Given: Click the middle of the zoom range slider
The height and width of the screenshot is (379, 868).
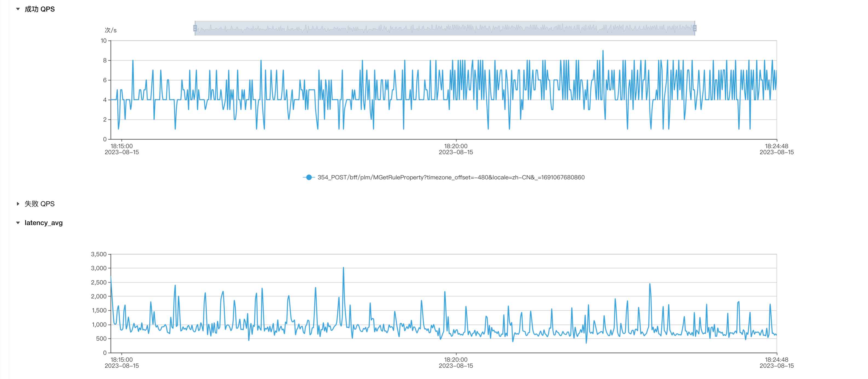Looking at the screenshot, I should click(445, 28).
